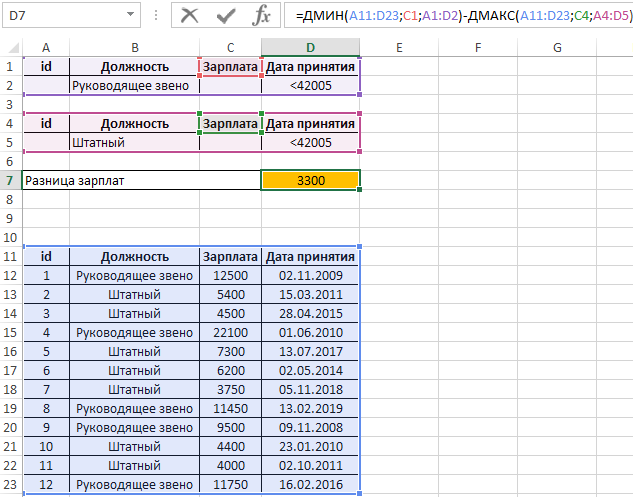Image resolution: width=633 pixels, height=497 pixels.
Task: Select salary cell with value 22100
Action: 230,333
